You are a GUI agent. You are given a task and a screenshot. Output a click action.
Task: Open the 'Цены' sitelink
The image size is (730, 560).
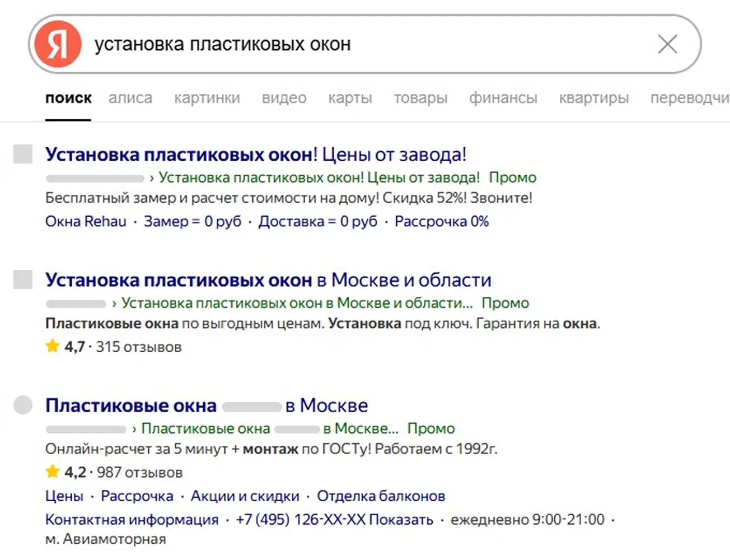(x=64, y=496)
